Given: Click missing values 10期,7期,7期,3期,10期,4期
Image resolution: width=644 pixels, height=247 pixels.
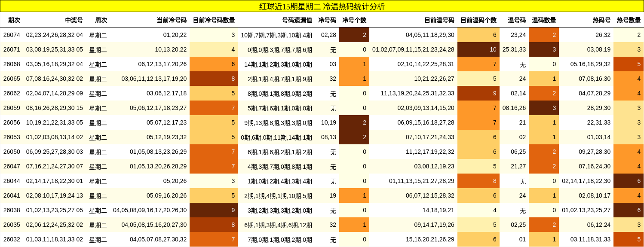Looking at the screenshot, I should click(x=276, y=35).
